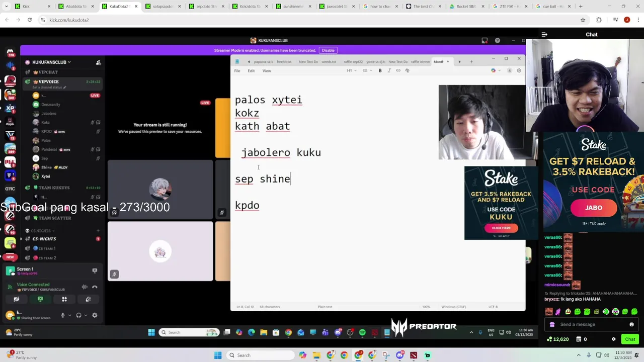Deafen Discord headphones
Image resolution: width=644 pixels, height=362 pixels.
pyautogui.click(x=78, y=315)
